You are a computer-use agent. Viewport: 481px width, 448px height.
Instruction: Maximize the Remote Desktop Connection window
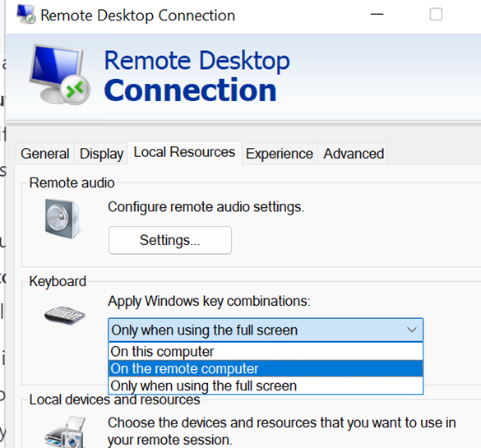click(x=436, y=15)
